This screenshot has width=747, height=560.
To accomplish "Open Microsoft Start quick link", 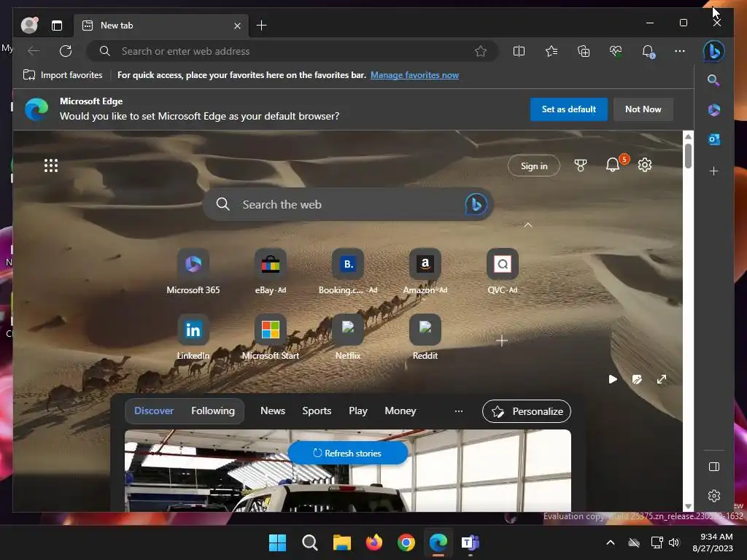I will pos(270,338).
